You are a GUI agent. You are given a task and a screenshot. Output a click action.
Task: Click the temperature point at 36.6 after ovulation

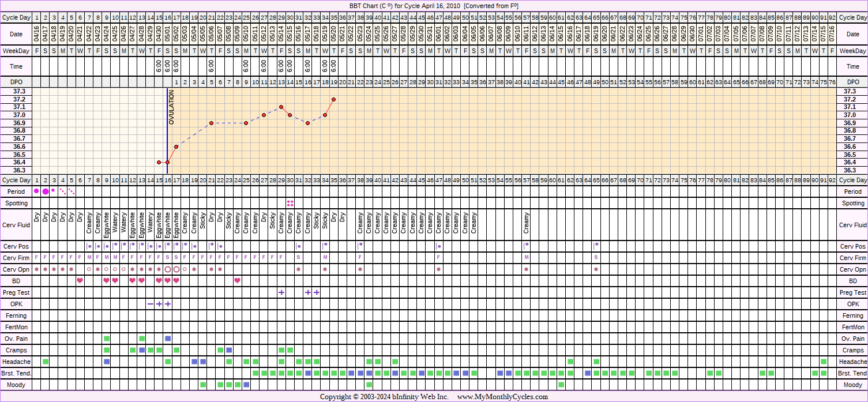pyautogui.click(x=176, y=146)
